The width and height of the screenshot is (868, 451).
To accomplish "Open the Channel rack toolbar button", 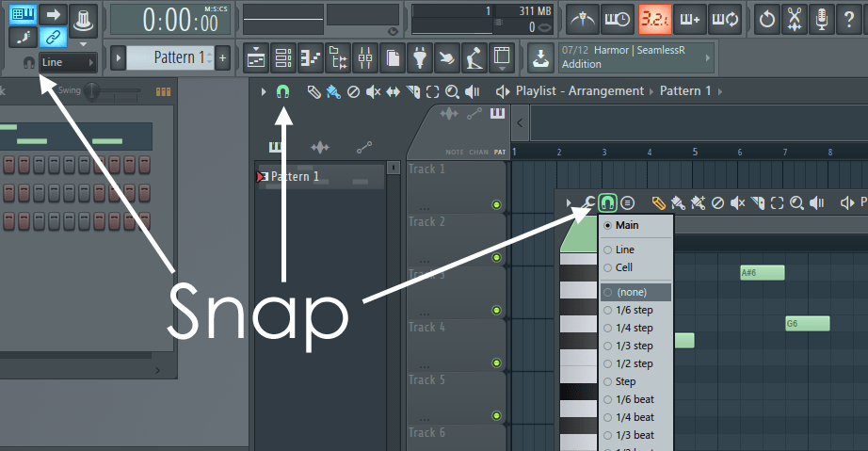I will [x=283, y=57].
